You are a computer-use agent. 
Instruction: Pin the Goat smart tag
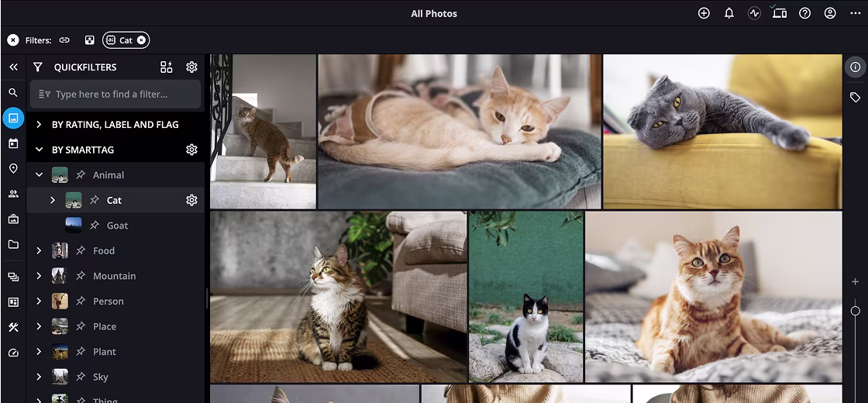[94, 226]
